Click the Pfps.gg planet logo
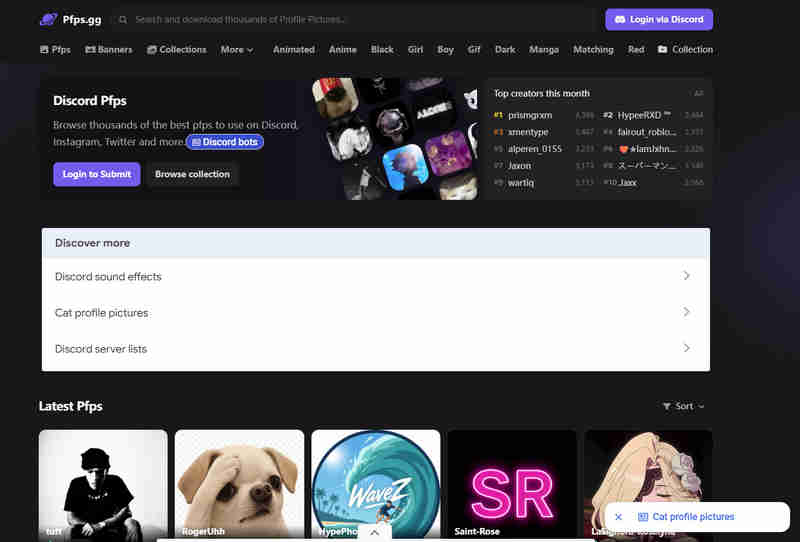Image resolution: width=800 pixels, height=542 pixels. pos(48,19)
